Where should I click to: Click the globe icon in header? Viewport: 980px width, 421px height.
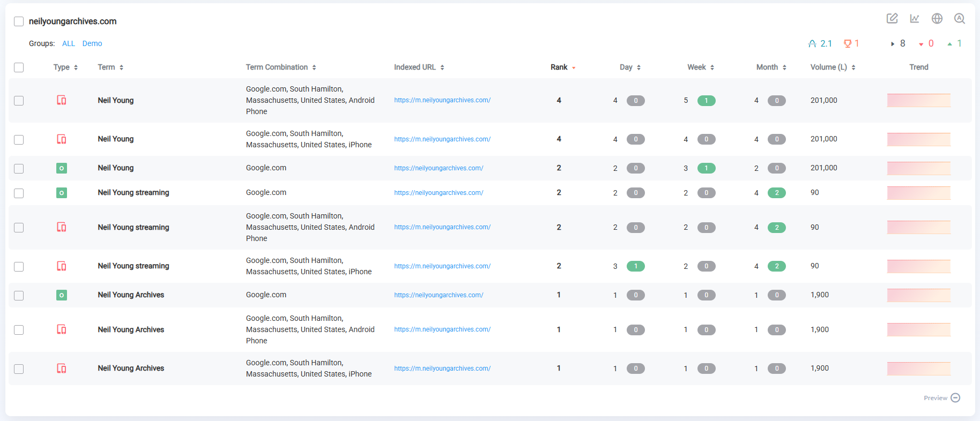[937, 18]
